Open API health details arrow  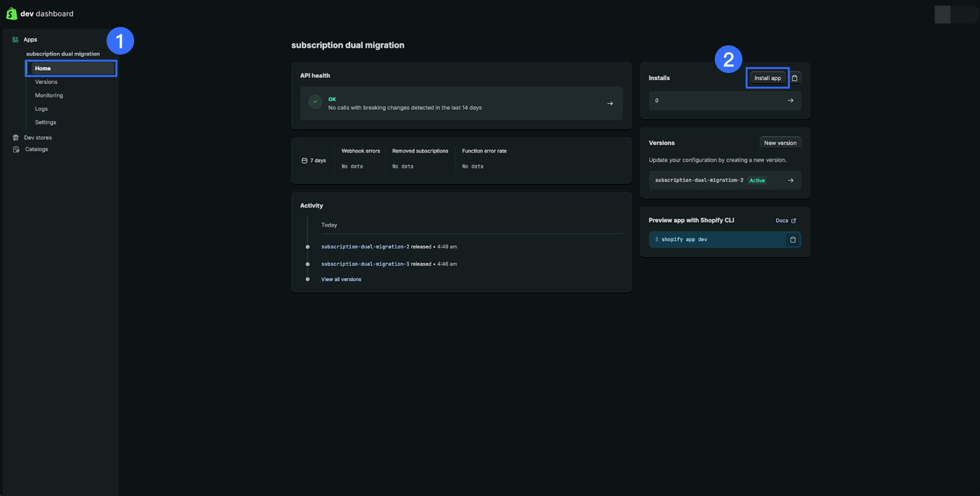pyautogui.click(x=609, y=104)
